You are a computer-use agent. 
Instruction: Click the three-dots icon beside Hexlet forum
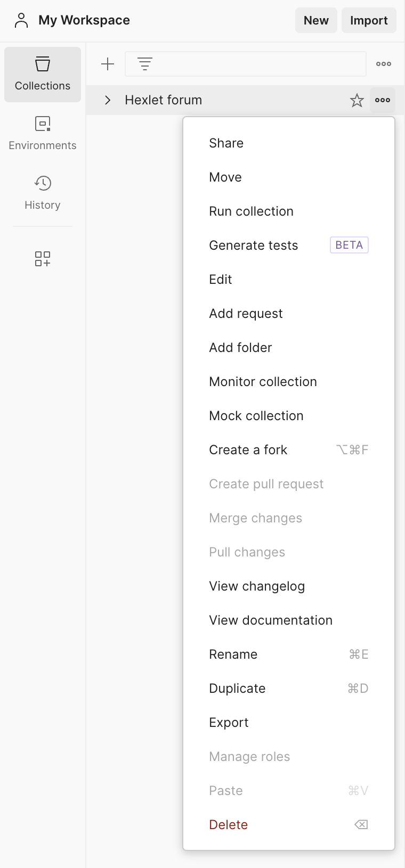coord(383,100)
